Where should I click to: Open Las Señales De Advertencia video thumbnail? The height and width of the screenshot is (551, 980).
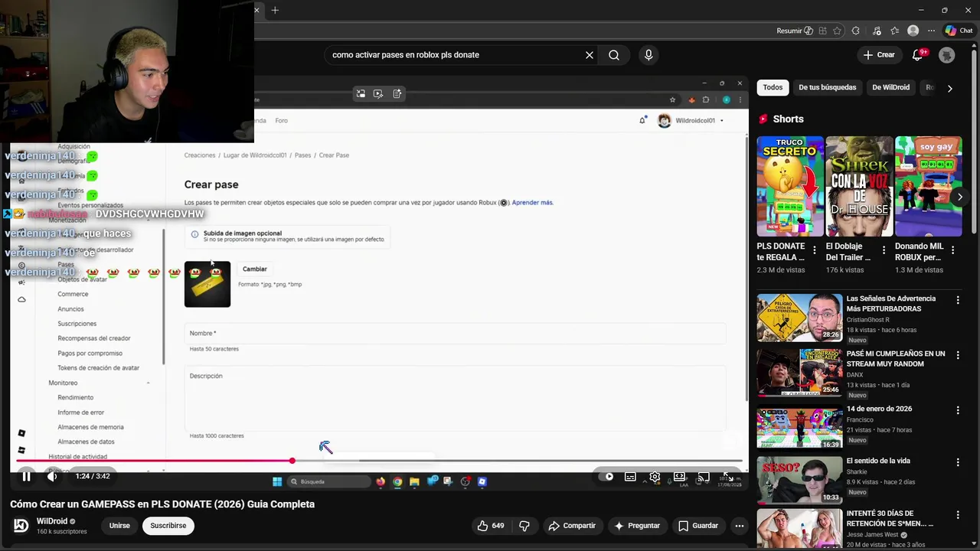(799, 317)
